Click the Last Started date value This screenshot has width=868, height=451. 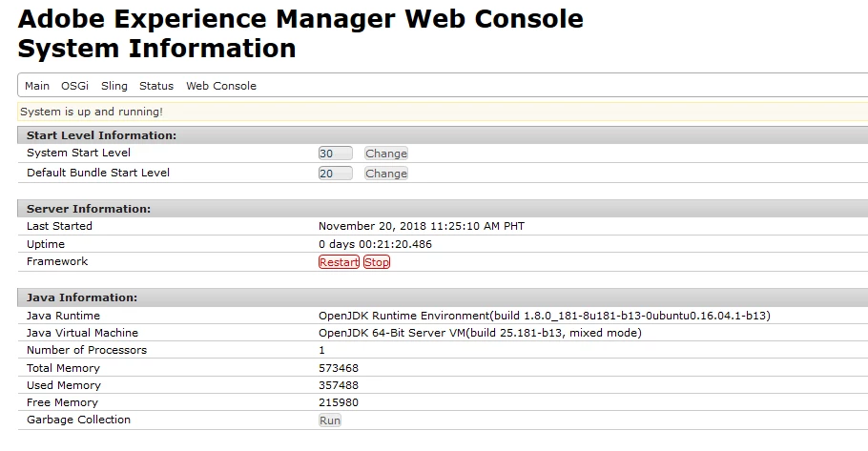coord(421,227)
